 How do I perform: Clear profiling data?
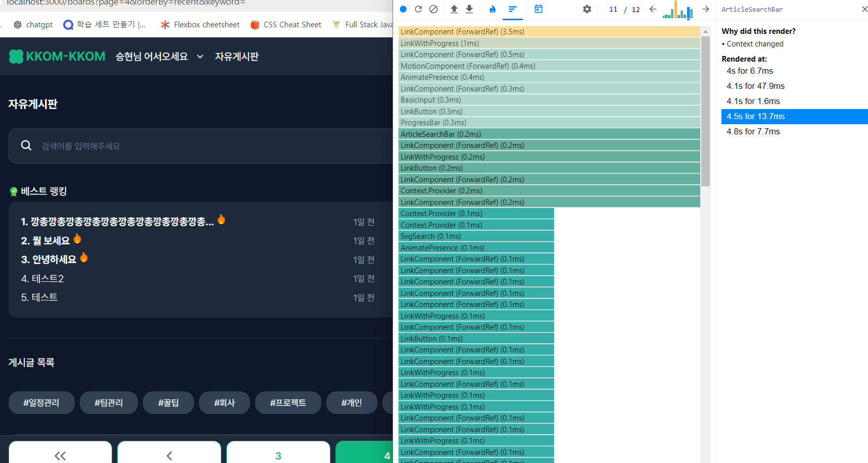pyautogui.click(x=433, y=9)
